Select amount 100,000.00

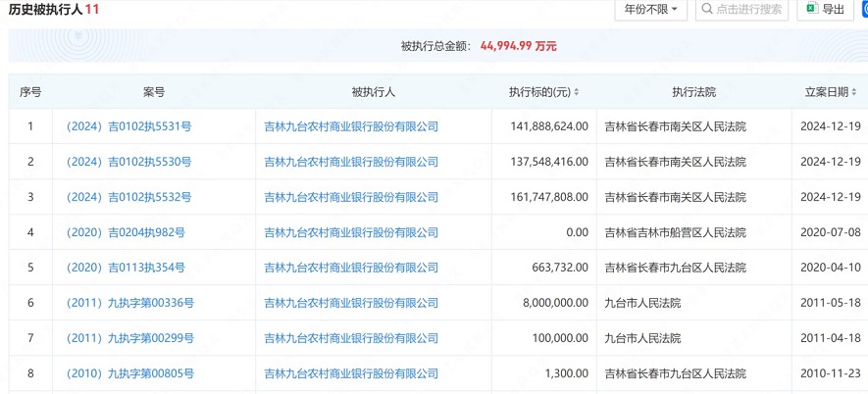pyautogui.click(x=560, y=338)
